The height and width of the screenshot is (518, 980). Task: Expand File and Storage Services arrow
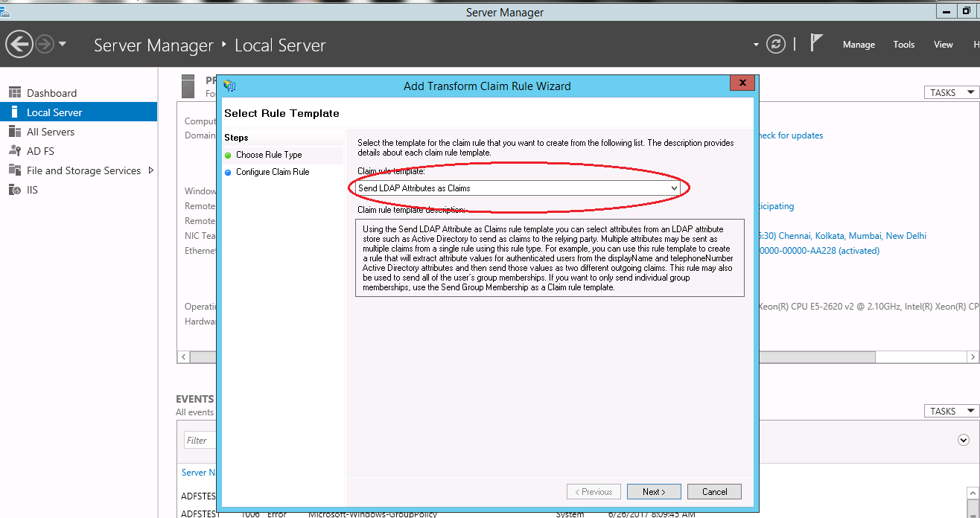(151, 170)
